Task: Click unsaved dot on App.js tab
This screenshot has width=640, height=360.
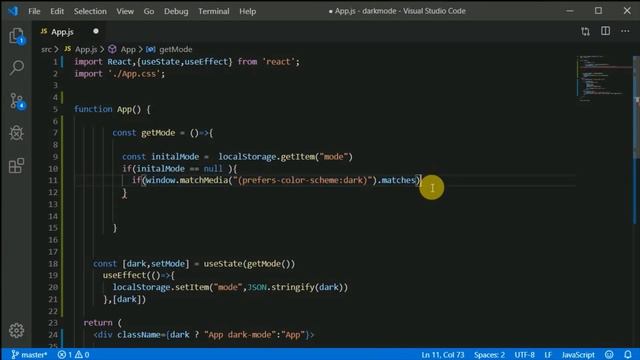Action: pyautogui.click(x=96, y=31)
